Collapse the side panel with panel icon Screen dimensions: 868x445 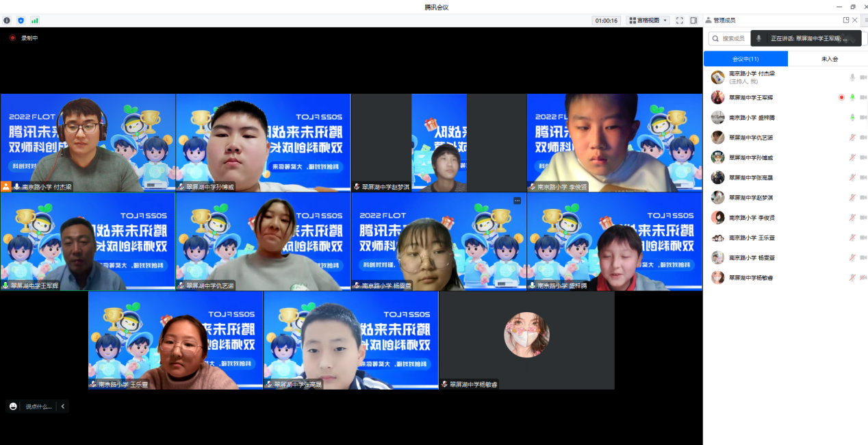pos(693,21)
